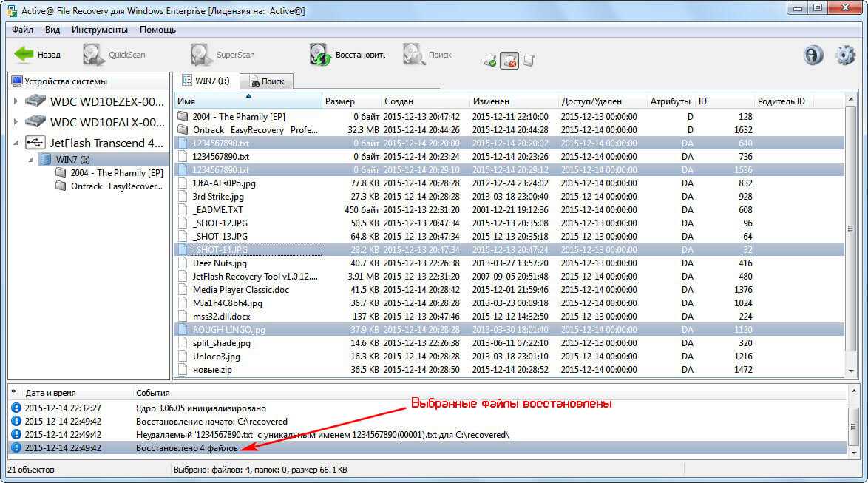The height and width of the screenshot is (483, 868).
Task: Expand the WDC WD10EALX-00 drive node
Action: click(x=16, y=121)
